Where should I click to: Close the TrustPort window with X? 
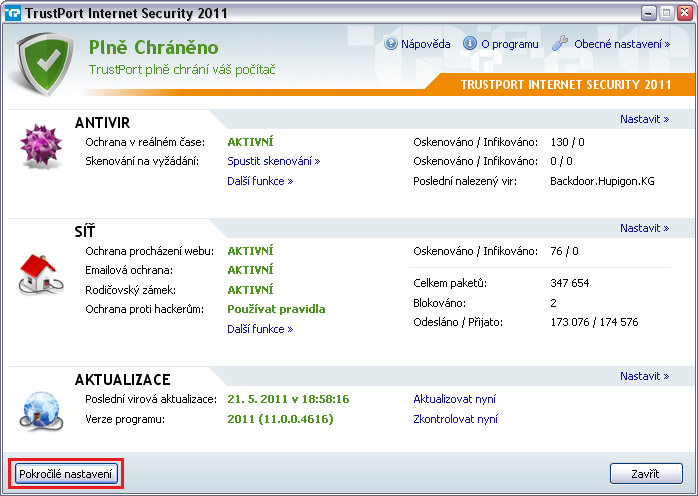click(685, 13)
